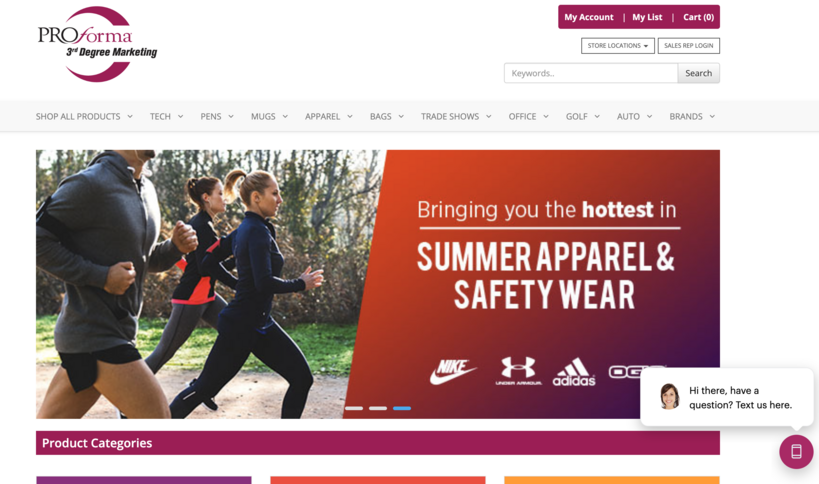This screenshot has width=819, height=484.
Task: Open the Sales Rep Login button
Action: tap(688, 46)
